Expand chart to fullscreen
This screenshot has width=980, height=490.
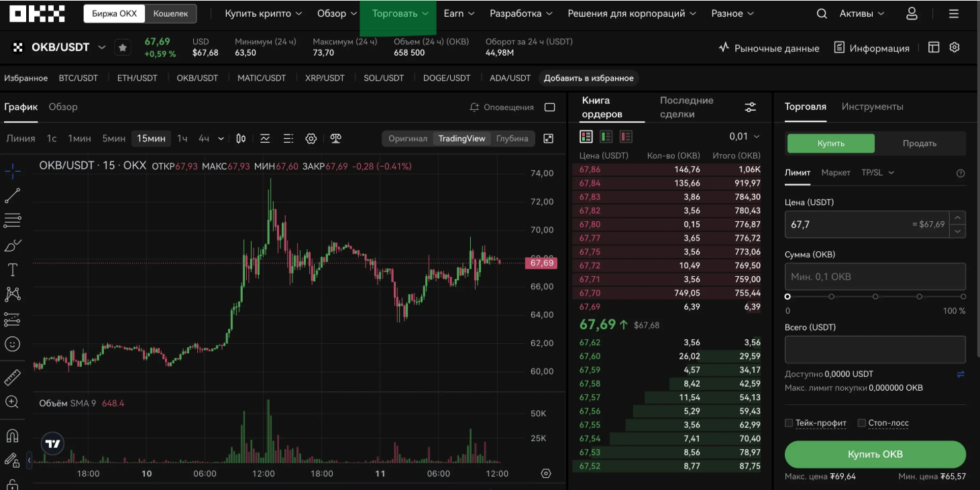(548, 139)
